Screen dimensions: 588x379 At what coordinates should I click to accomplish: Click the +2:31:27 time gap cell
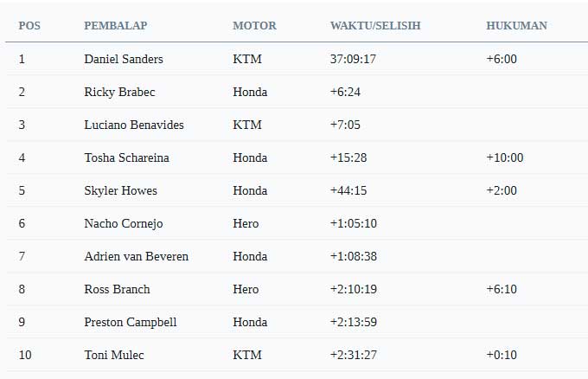[354, 355]
